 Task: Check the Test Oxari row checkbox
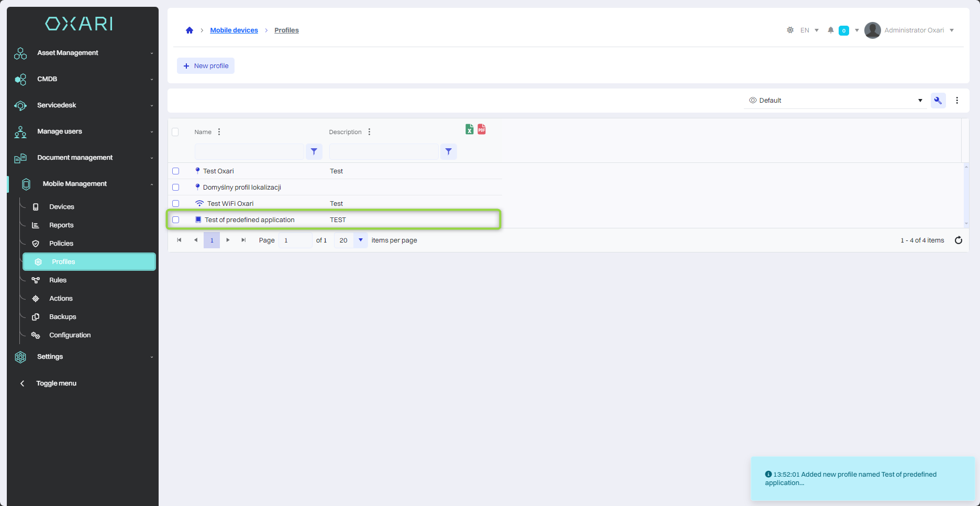point(176,171)
